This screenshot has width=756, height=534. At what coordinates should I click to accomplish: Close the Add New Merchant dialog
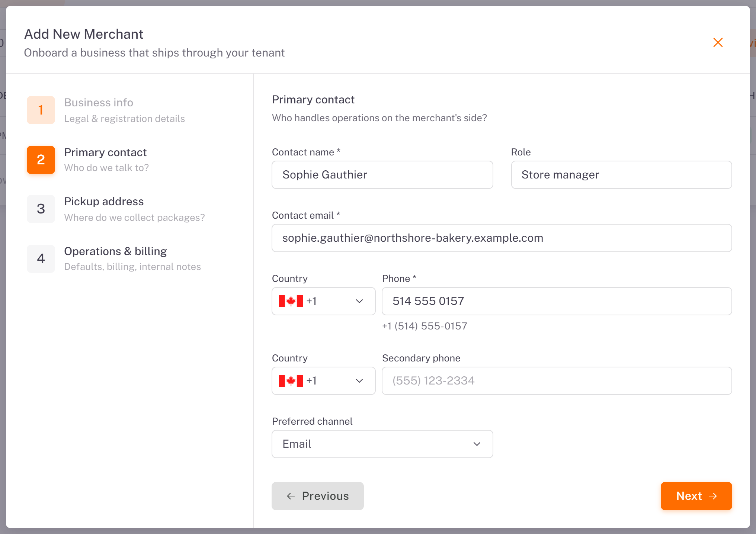pos(718,42)
